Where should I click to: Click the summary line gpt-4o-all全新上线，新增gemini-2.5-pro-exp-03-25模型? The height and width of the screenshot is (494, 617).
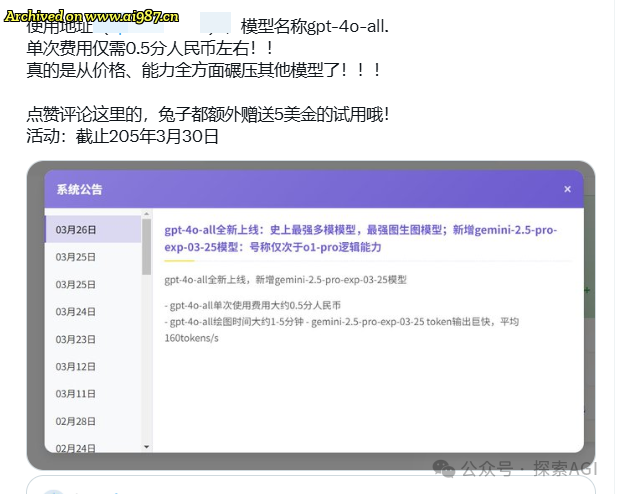click(285, 280)
